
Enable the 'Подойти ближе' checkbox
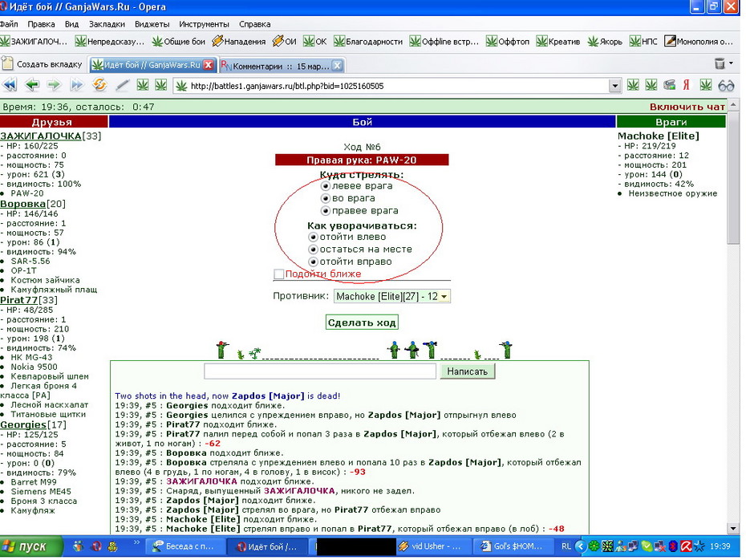tap(279, 274)
